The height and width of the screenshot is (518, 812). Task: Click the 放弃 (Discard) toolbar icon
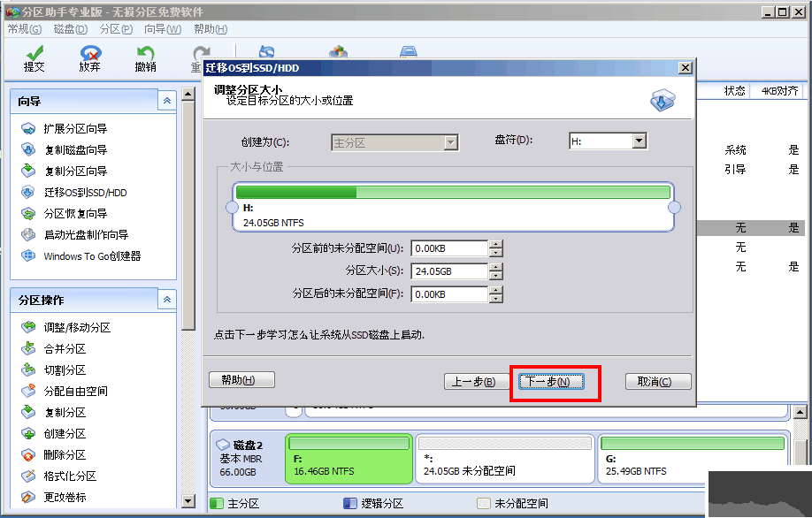pyautogui.click(x=90, y=52)
